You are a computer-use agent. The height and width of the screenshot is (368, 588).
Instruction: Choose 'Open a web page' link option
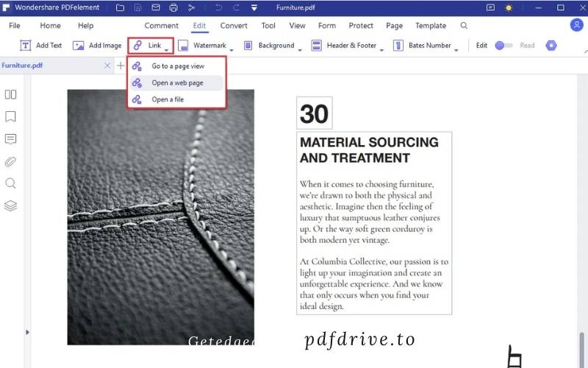point(176,82)
